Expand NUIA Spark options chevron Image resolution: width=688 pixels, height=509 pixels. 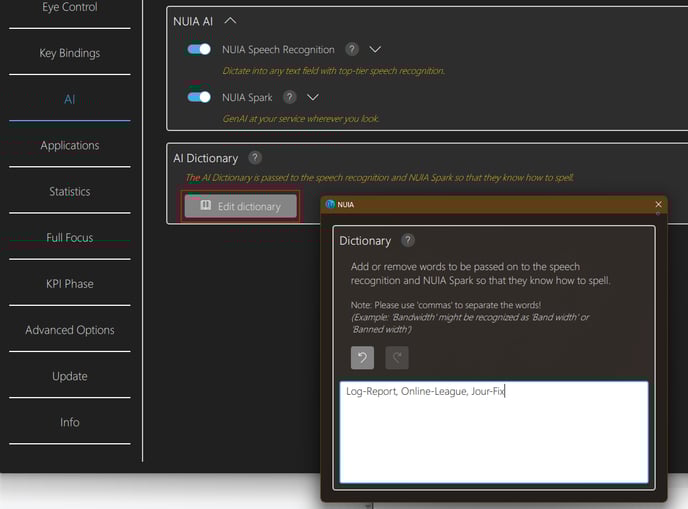[313, 97]
